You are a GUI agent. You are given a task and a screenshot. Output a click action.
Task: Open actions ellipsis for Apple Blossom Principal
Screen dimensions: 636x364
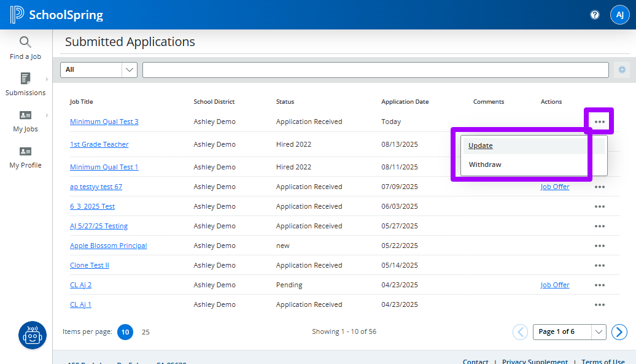click(x=600, y=246)
